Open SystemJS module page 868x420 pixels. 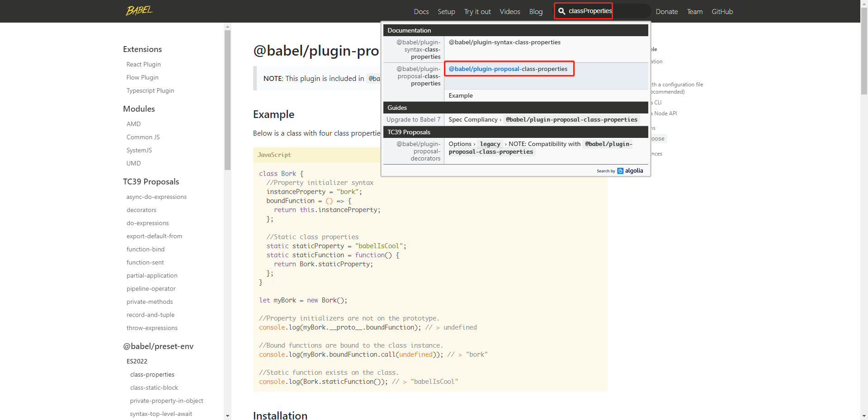point(139,150)
